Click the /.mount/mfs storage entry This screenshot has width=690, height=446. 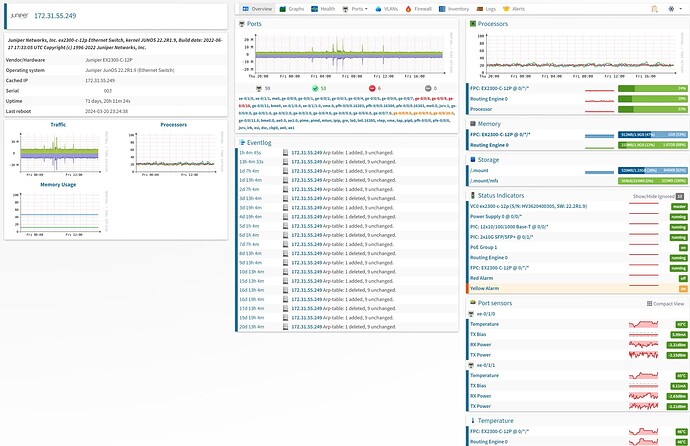484,181
